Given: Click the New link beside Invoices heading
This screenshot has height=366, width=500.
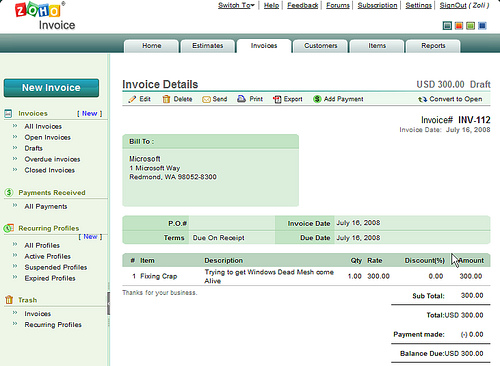Looking at the screenshot, I should [x=90, y=113].
